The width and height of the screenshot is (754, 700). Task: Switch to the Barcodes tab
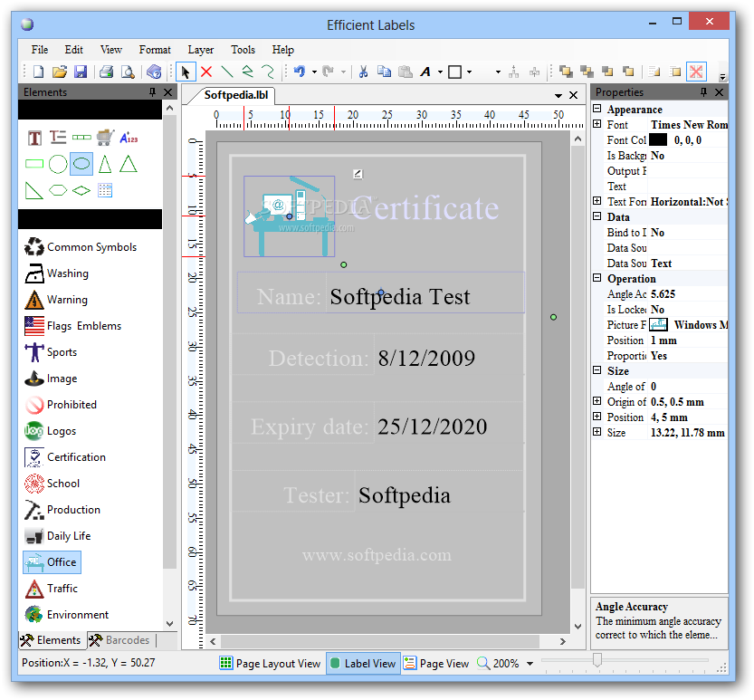(x=120, y=640)
